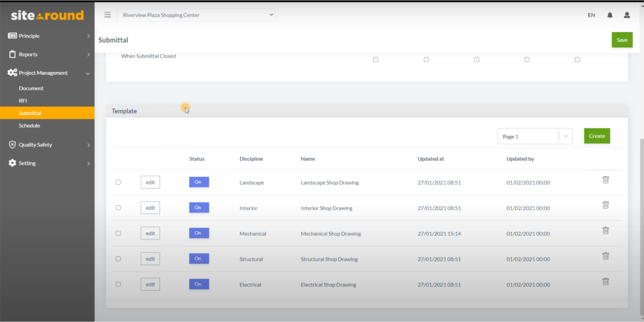
Task: Edit the Landscape Shop Drawing template
Action: tap(150, 182)
